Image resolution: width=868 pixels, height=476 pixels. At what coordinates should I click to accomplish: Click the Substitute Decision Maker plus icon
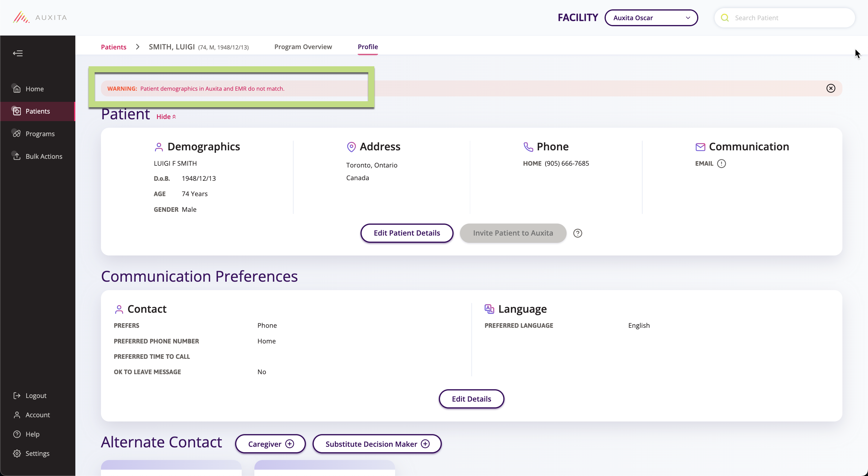click(425, 444)
